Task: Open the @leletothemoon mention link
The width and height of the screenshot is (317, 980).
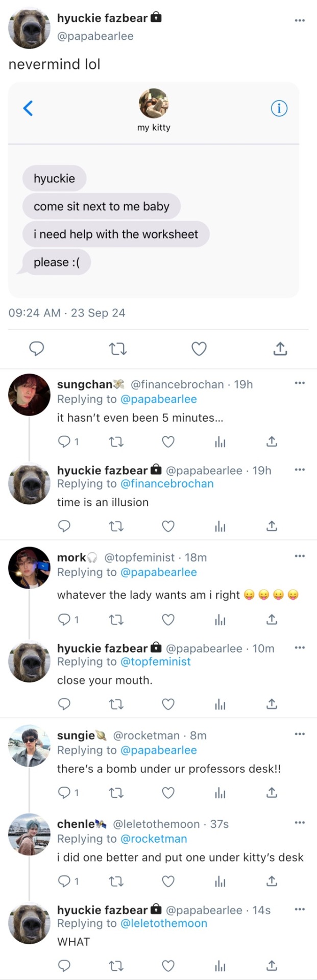Action: point(163,923)
